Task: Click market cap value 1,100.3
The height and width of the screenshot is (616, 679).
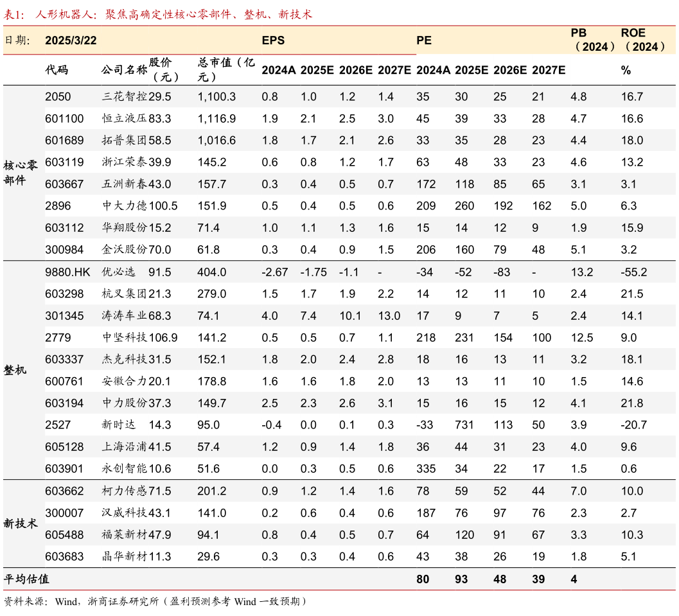Action: pyautogui.click(x=216, y=96)
